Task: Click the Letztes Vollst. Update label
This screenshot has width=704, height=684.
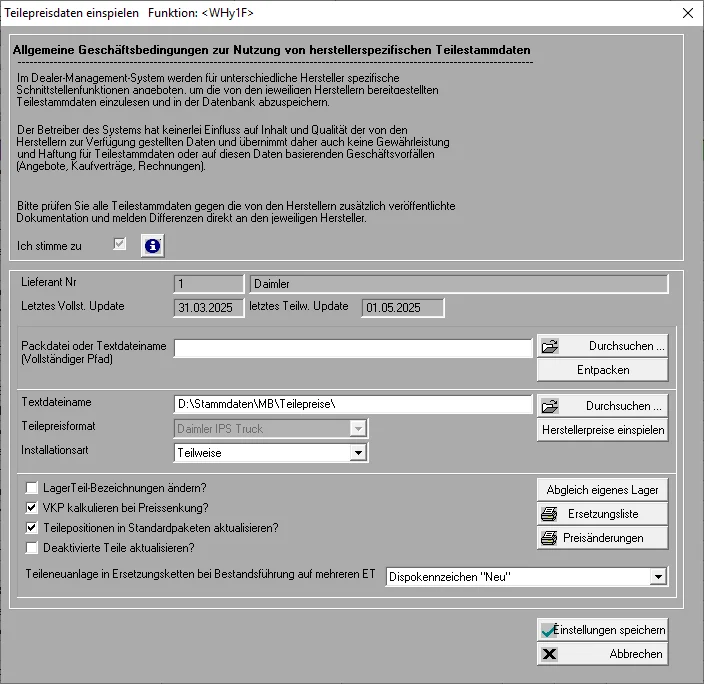Action: 73,306
